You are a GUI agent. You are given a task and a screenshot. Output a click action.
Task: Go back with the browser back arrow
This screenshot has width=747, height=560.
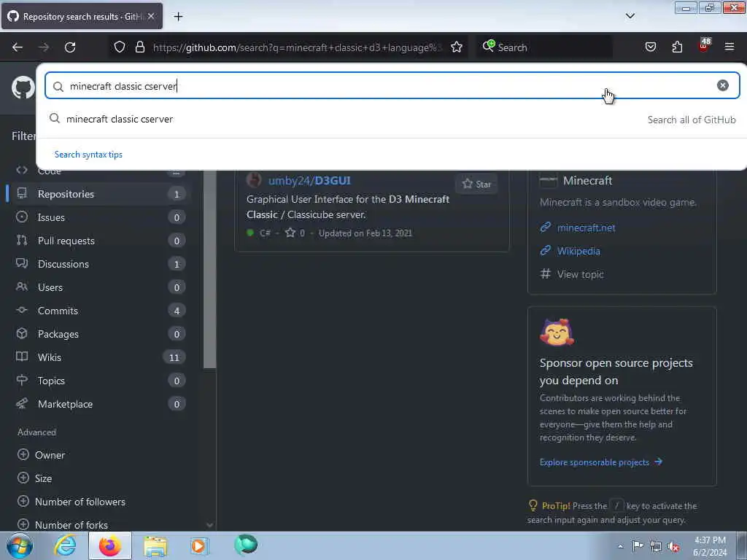coord(18,47)
